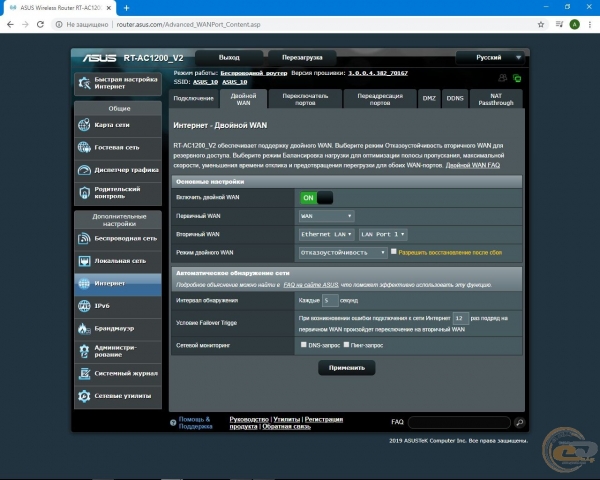Open the Wireless network icon
Viewport: 600px width, 480px height.
pyautogui.click(x=84, y=238)
